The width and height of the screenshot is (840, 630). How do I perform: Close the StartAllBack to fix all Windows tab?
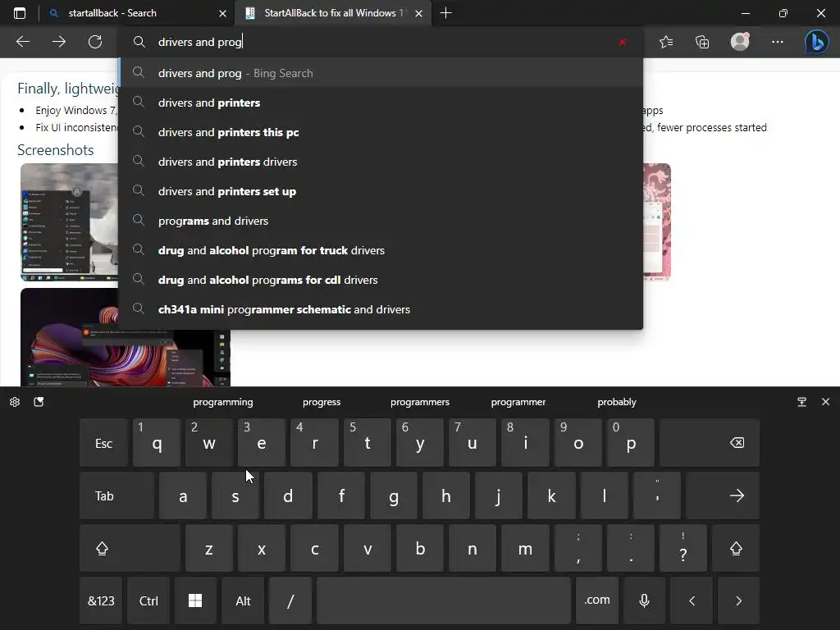[x=419, y=13]
